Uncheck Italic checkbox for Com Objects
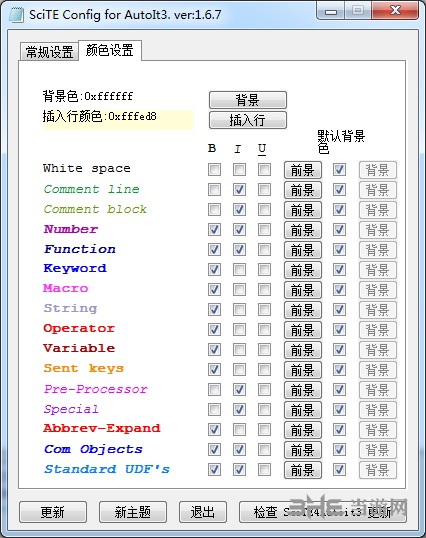 pos(239,449)
